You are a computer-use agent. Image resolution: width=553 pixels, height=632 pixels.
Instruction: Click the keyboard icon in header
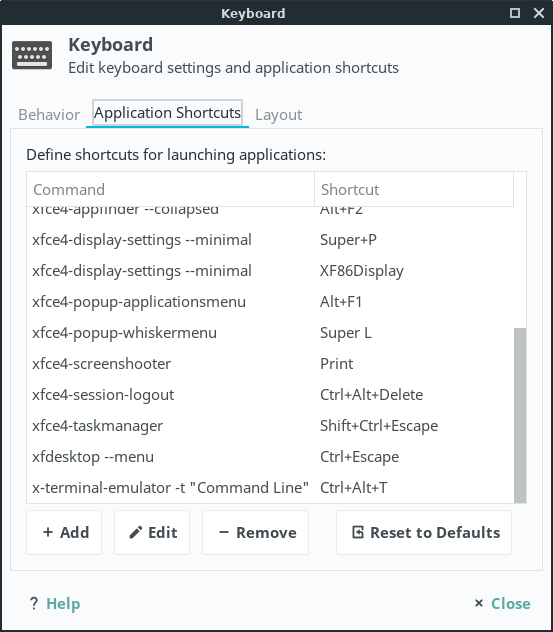coord(32,55)
